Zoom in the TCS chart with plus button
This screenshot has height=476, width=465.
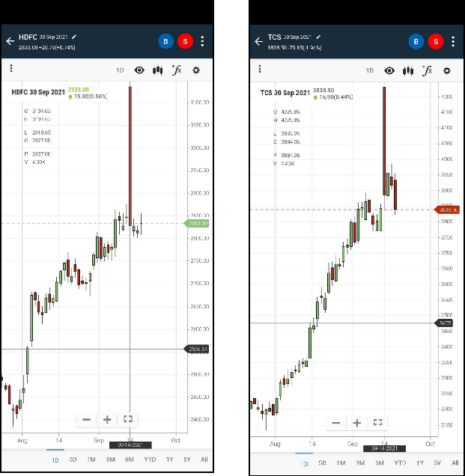coord(357,423)
